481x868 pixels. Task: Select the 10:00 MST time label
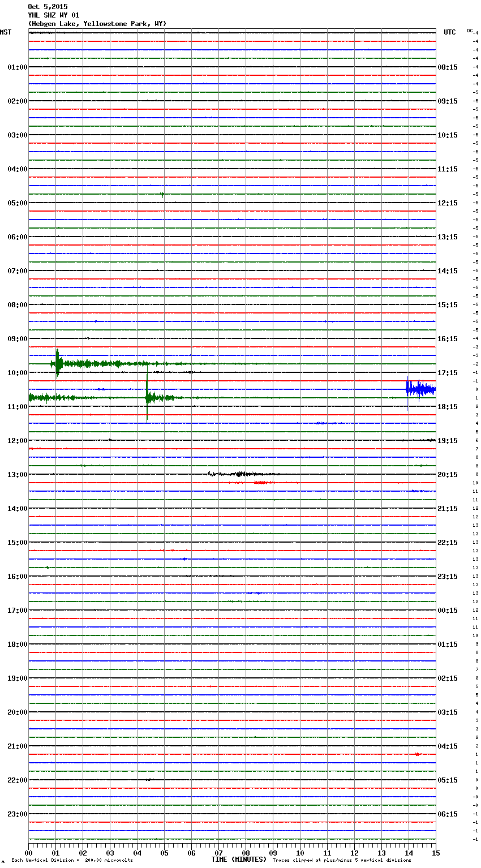point(17,373)
